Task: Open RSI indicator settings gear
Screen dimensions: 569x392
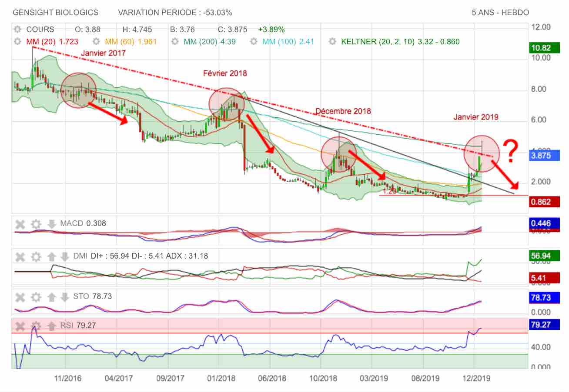Action: tap(36, 326)
